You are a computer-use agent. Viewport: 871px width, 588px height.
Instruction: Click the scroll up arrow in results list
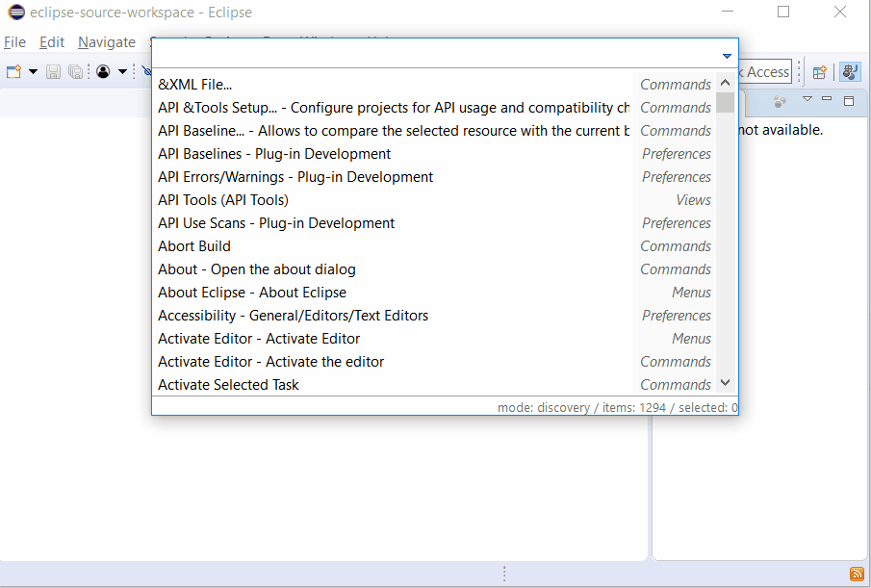[x=725, y=83]
